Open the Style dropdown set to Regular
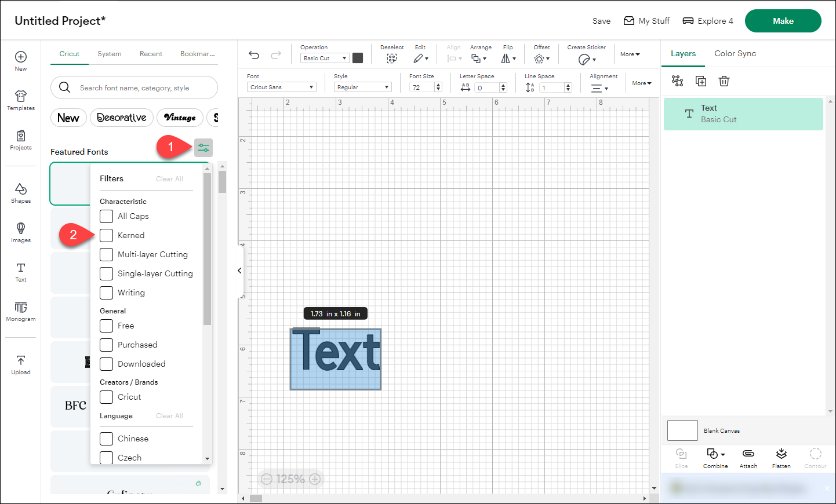The width and height of the screenshot is (836, 504). pos(362,86)
